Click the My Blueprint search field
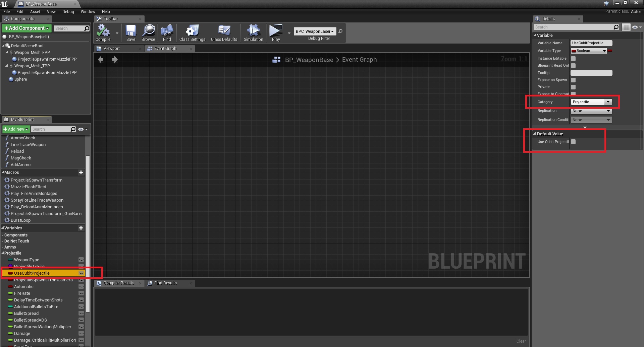The width and height of the screenshot is (644, 347). (x=53, y=129)
